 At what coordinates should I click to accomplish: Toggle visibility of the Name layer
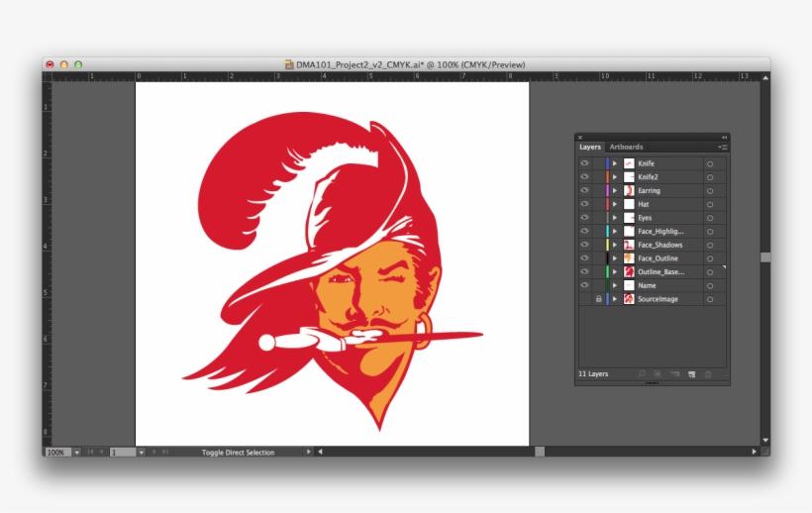(x=584, y=285)
